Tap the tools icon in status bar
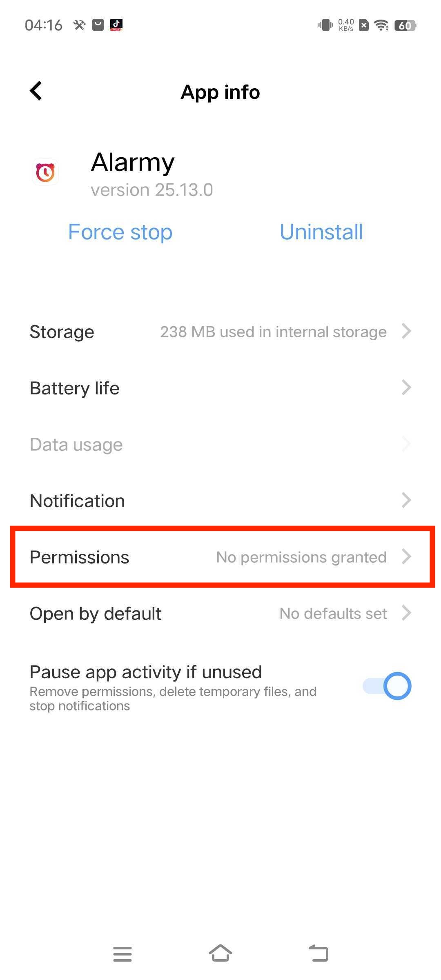Screen dimensions: 441x980 (79, 25)
